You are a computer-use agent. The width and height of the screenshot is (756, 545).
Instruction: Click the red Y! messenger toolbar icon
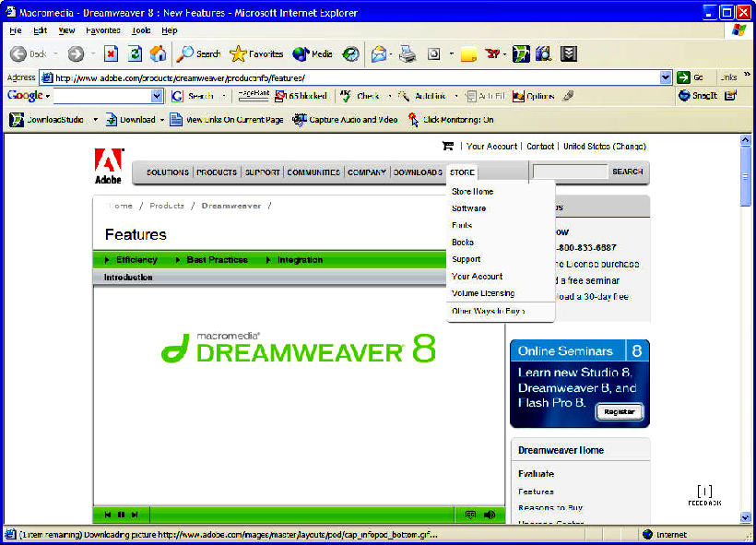[x=492, y=53]
